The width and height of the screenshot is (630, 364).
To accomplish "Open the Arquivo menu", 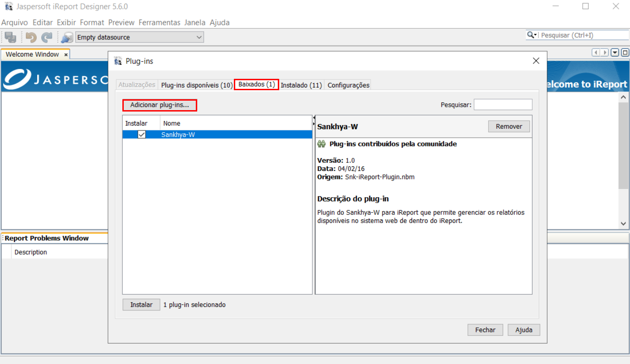I will pos(15,22).
